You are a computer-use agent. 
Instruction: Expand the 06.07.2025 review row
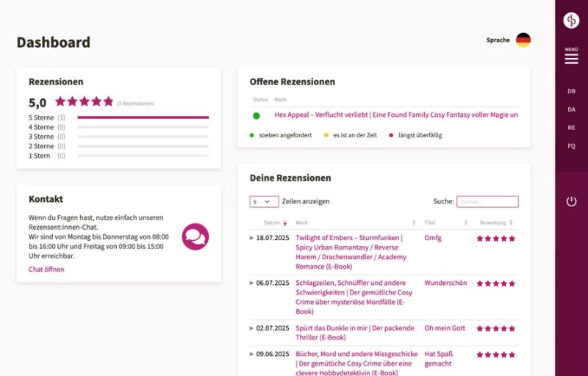tap(251, 283)
